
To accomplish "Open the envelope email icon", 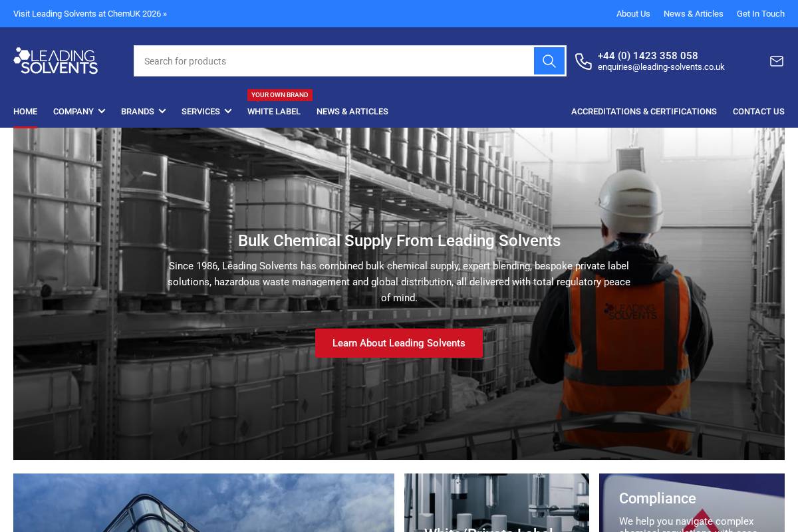I will tap(777, 61).
